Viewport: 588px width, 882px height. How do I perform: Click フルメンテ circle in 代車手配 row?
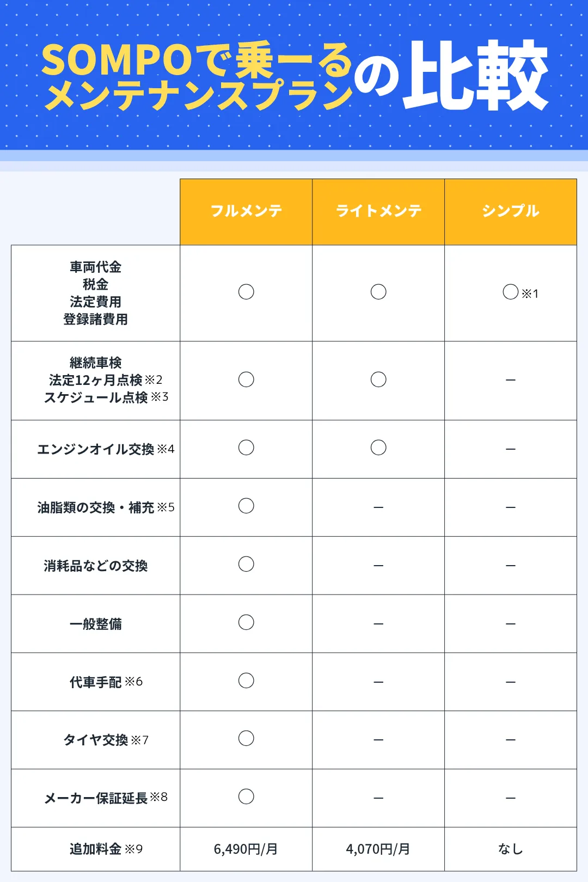(246, 681)
